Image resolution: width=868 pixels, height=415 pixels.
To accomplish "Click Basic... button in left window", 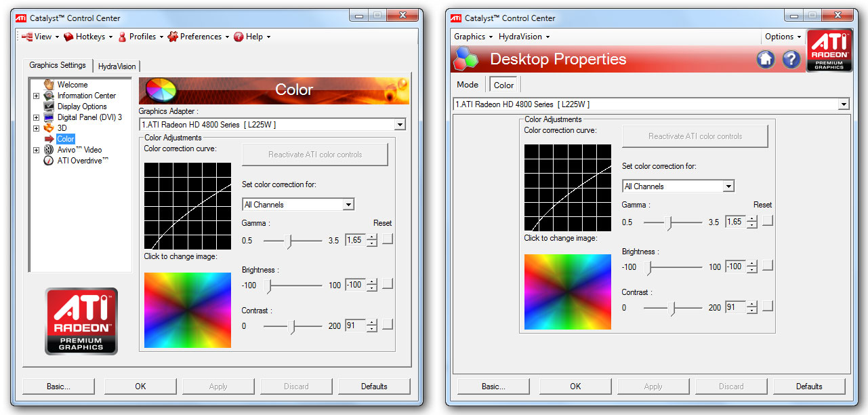I will 58,387.
